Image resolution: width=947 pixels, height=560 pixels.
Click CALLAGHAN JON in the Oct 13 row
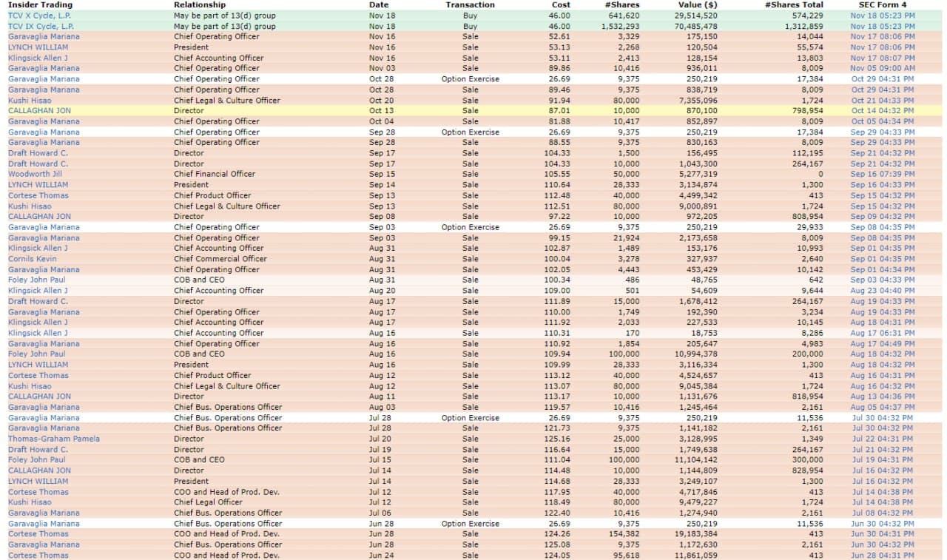point(39,111)
